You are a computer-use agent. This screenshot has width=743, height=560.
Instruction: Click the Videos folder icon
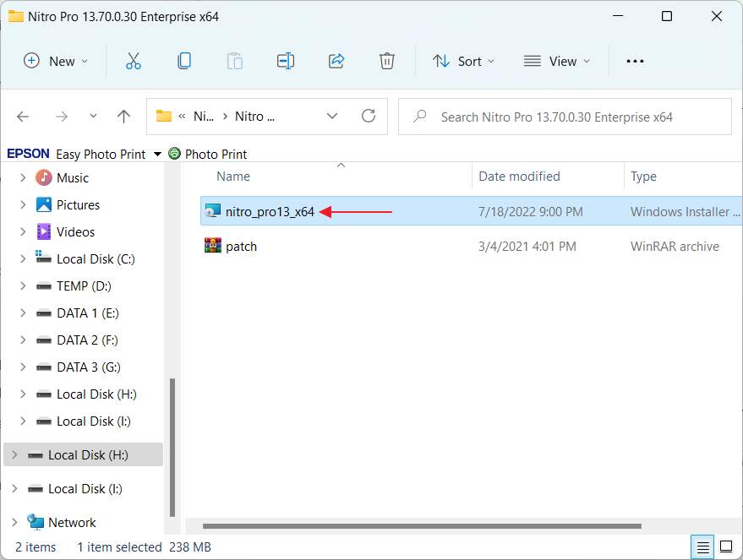click(44, 232)
